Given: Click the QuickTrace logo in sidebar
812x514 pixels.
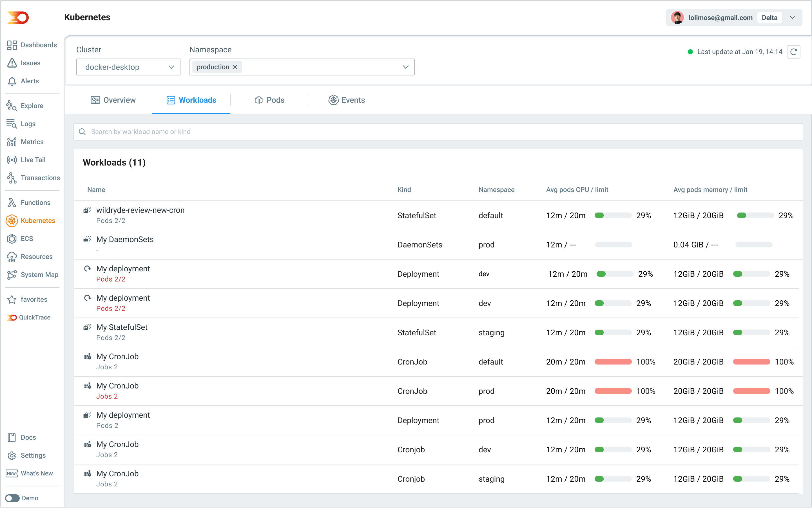Looking at the screenshot, I should click(x=12, y=318).
